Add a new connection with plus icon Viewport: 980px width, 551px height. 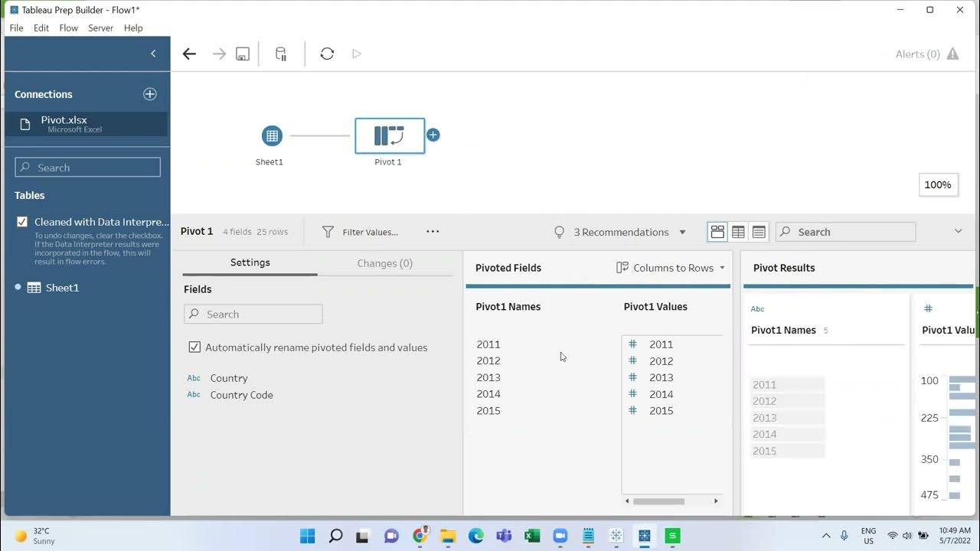click(150, 94)
